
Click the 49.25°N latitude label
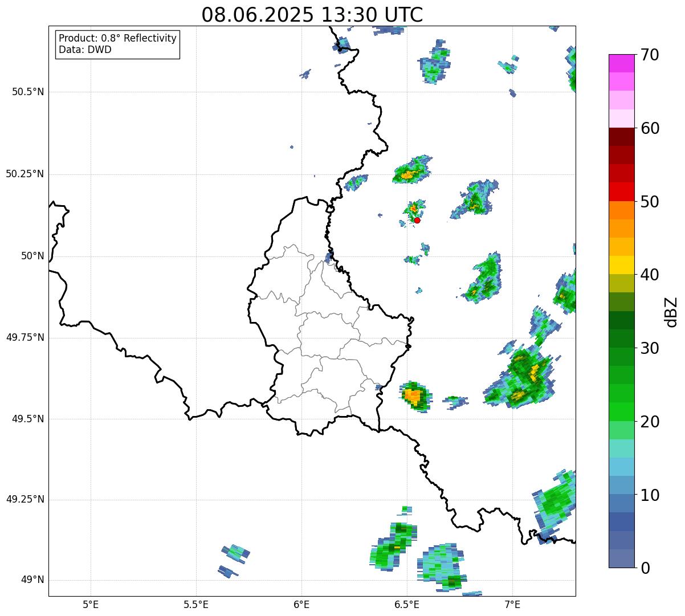pyautogui.click(x=25, y=500)
